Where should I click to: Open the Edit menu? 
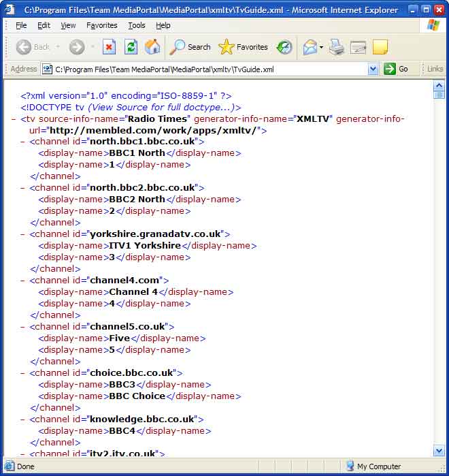[x=44, y=25]
